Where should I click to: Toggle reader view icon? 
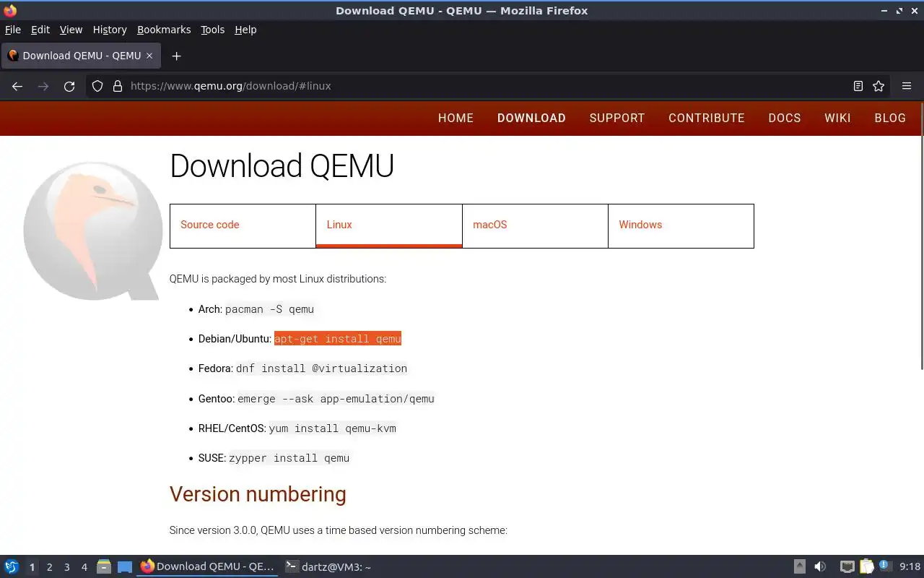[x=858, y=86]
